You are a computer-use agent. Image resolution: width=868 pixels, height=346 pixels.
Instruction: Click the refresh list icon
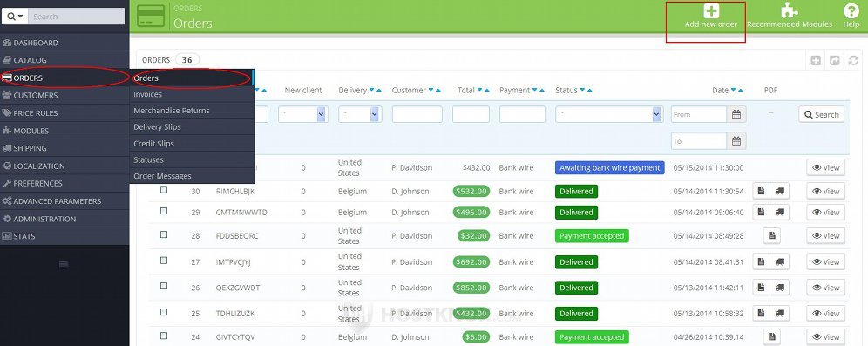tap(853, 60)
